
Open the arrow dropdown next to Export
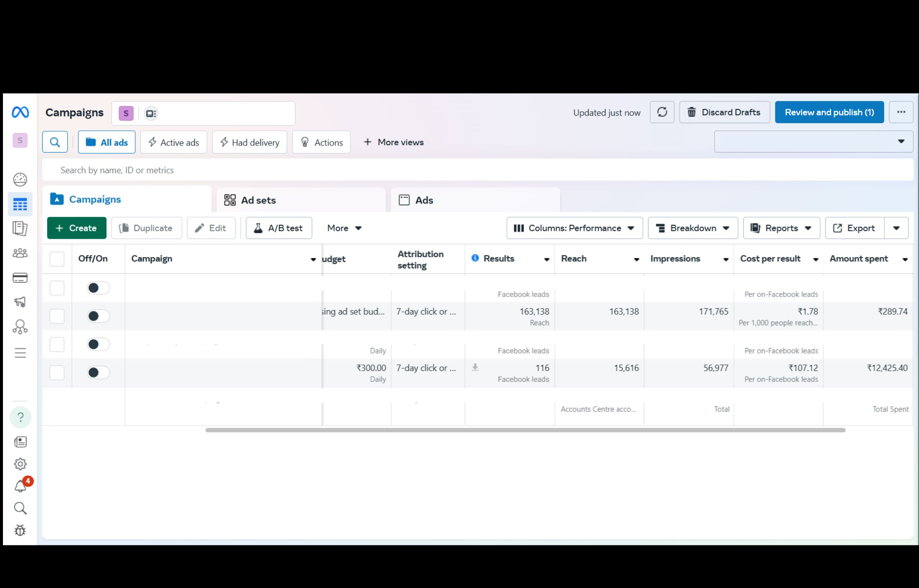896,228
